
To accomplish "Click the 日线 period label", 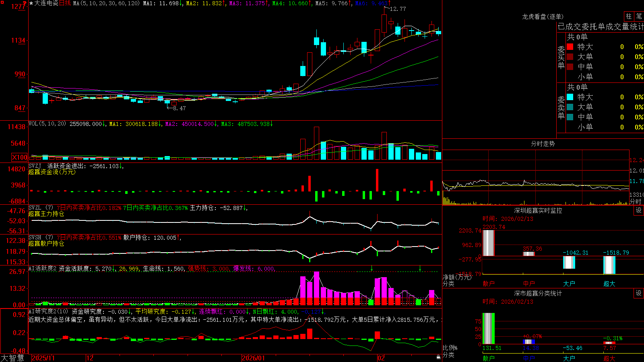I will pyautogui.click(x=65, y=3).
